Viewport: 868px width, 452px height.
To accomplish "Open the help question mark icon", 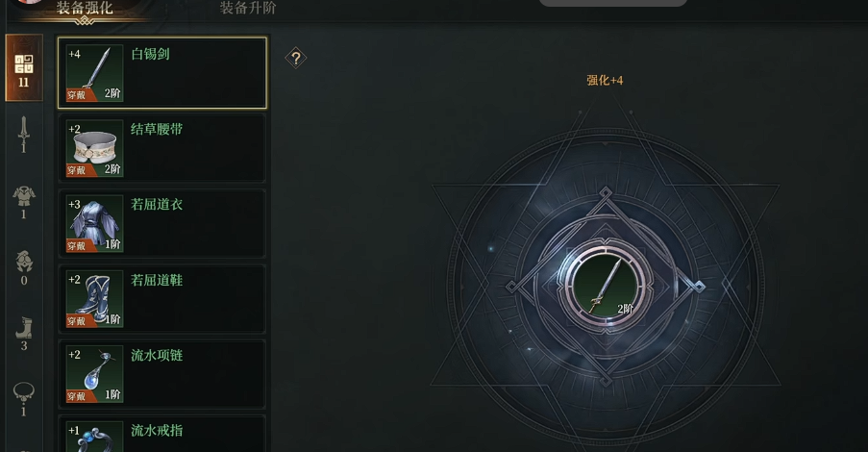I will (296, 58).
